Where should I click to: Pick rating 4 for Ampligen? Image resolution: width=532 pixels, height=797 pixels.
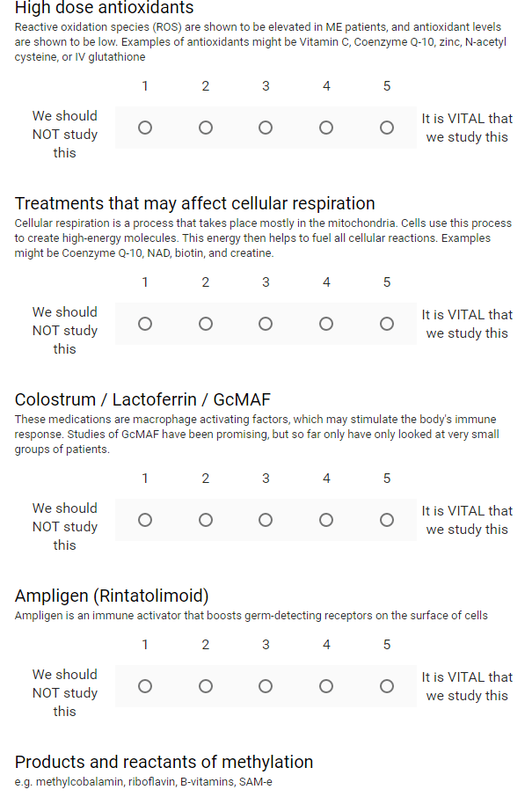point(326,685)
